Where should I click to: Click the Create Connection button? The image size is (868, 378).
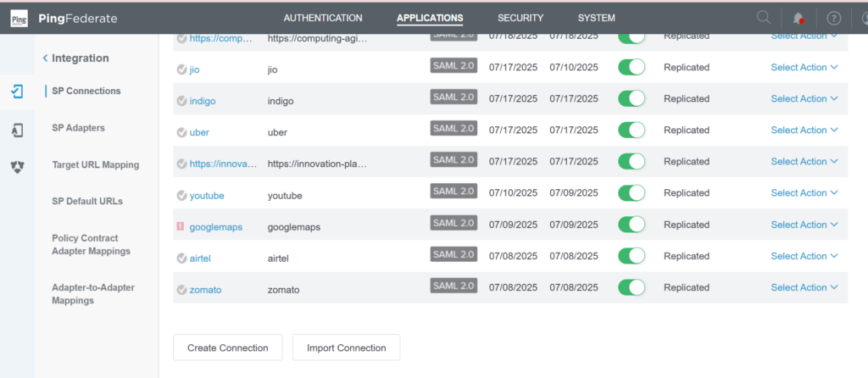[x=227, y=347]
